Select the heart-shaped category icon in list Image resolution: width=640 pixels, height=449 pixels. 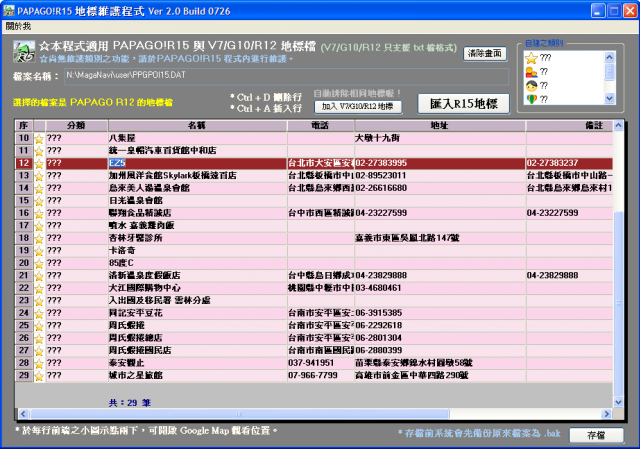tap(531, 99)
